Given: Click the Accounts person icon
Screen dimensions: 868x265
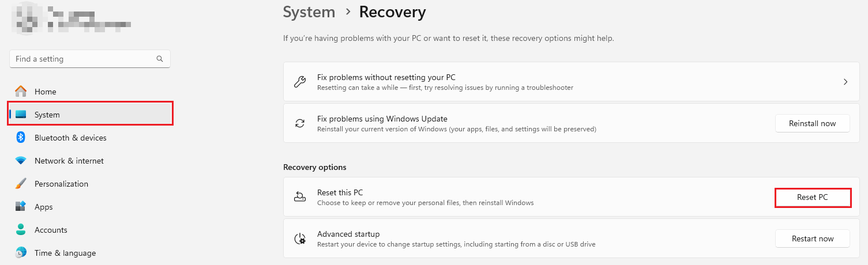Looking at the screenshot, I should click(x=21, y=230).
